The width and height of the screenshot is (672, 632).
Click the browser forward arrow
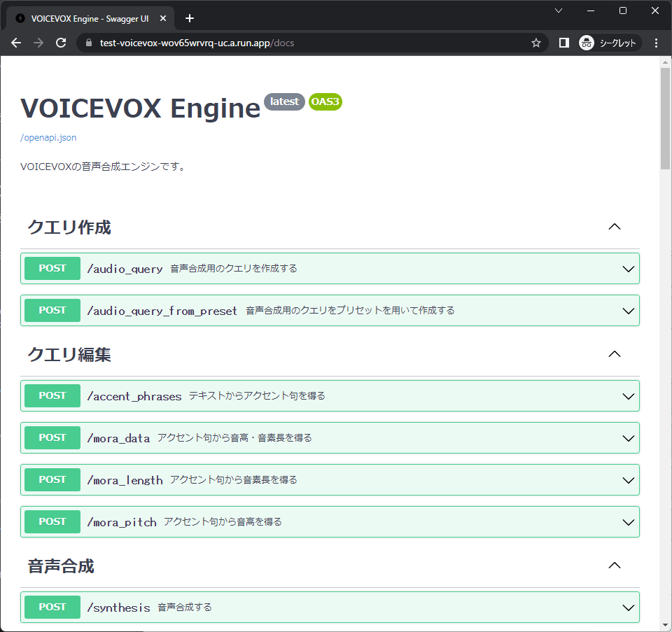pyautogui.click(x=38, y=43)
